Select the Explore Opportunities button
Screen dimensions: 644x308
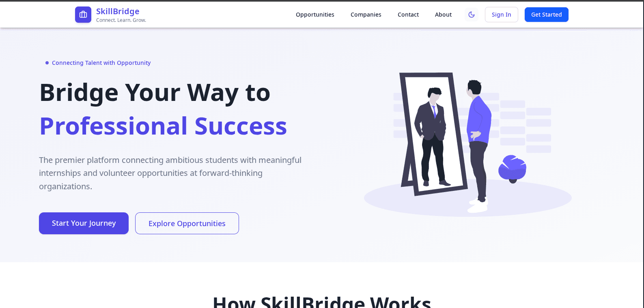pyautogui.click(x=187, y=223)
